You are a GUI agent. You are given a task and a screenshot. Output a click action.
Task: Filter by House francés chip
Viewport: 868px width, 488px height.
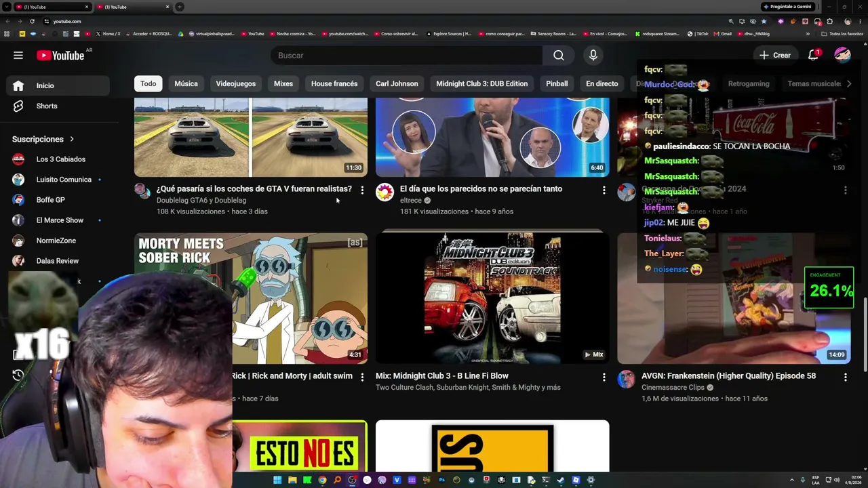point(334,83)
